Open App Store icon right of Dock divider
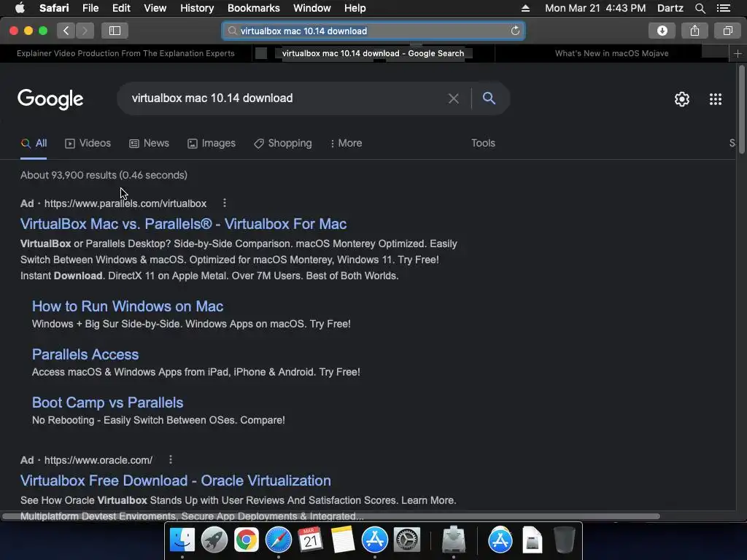747x560 pixels. point(500,540)
